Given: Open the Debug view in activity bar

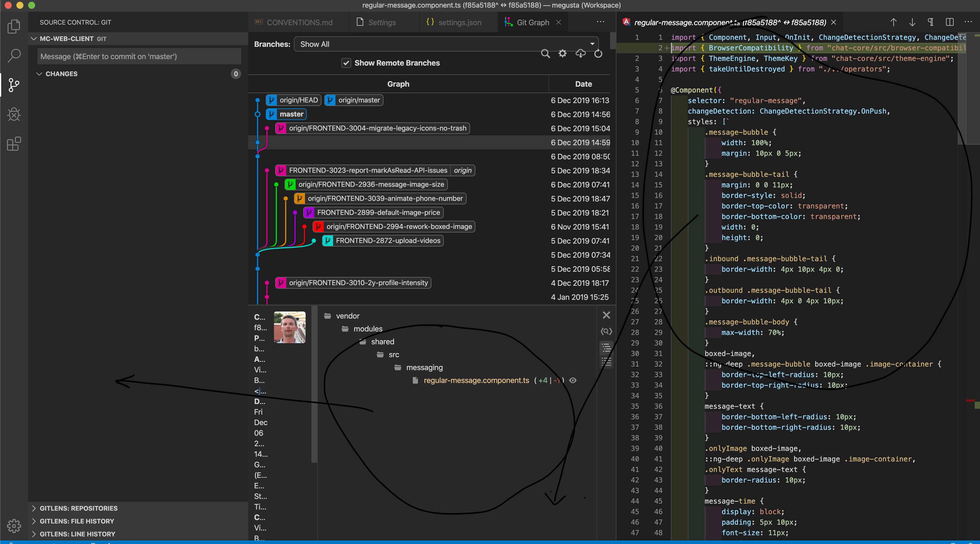Looking at the screenshot, I should pyautogui.click(x=14, y=114).
